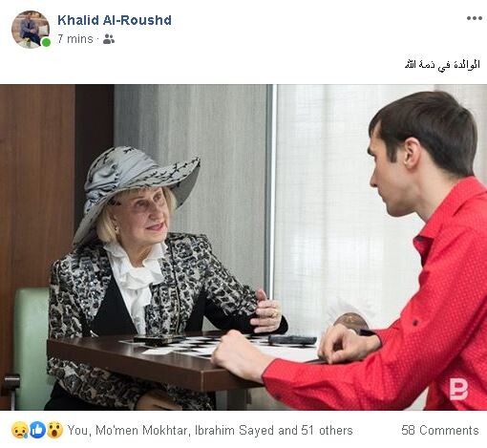Image resolution: width=487 pixels, height=448 pixels.
Task: Open the 58 Comments link
Action: point(440,430)
